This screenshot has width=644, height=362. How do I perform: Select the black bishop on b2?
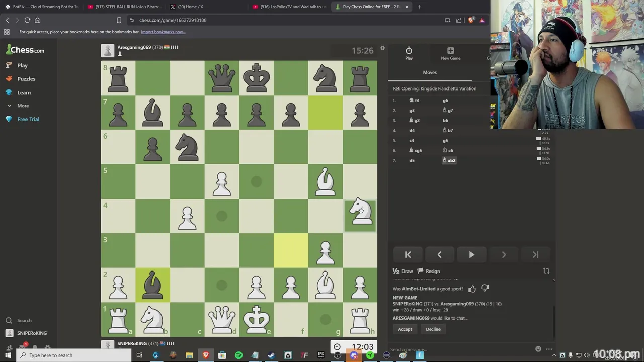152,285
